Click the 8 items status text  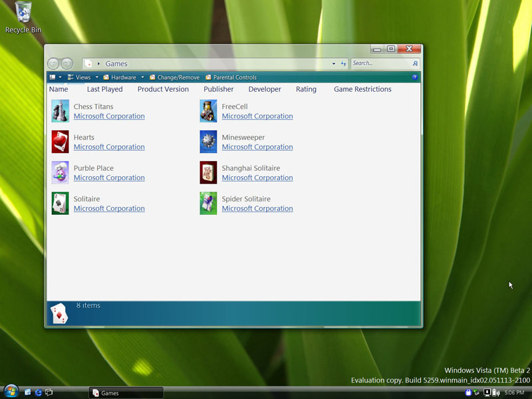click(x=88, y=305)
